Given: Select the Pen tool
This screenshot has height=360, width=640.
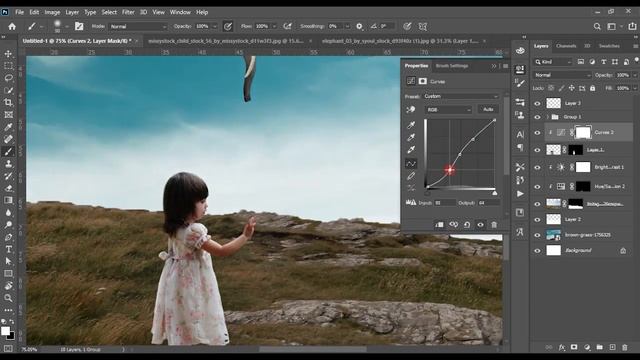Looking at the screenshot, I should coord(8,237).
